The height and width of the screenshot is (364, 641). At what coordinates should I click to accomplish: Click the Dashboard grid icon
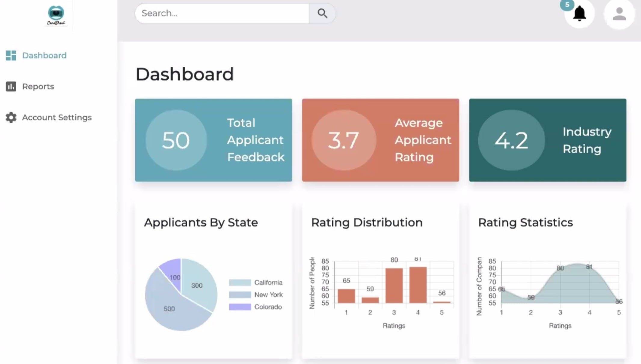[11, 55]
